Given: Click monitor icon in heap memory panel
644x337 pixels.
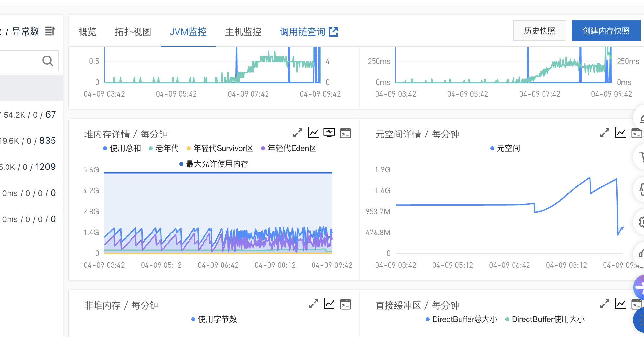Looking at the screenshot, I should (x=329, y=133).
